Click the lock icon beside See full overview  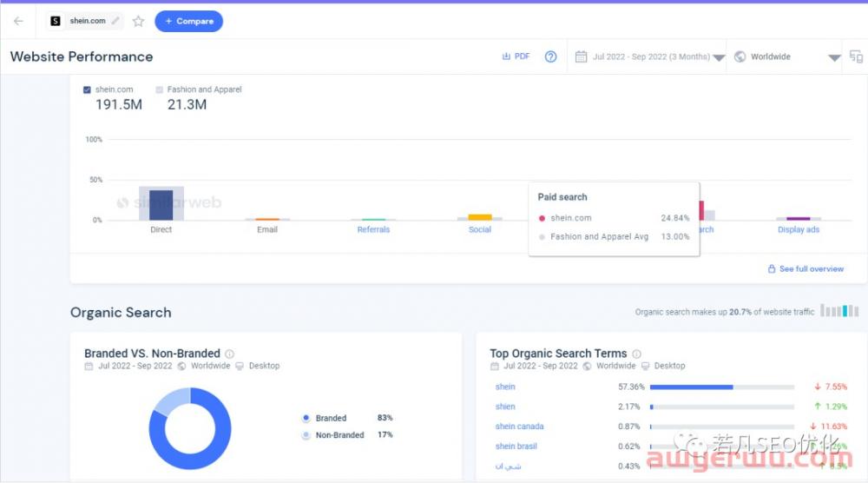pyautogui.click(x=772, y=268)
